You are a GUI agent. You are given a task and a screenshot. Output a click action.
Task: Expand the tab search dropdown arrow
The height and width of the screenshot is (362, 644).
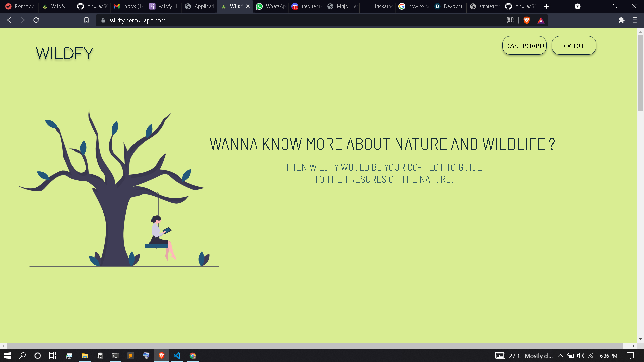[x=577, y=6]
